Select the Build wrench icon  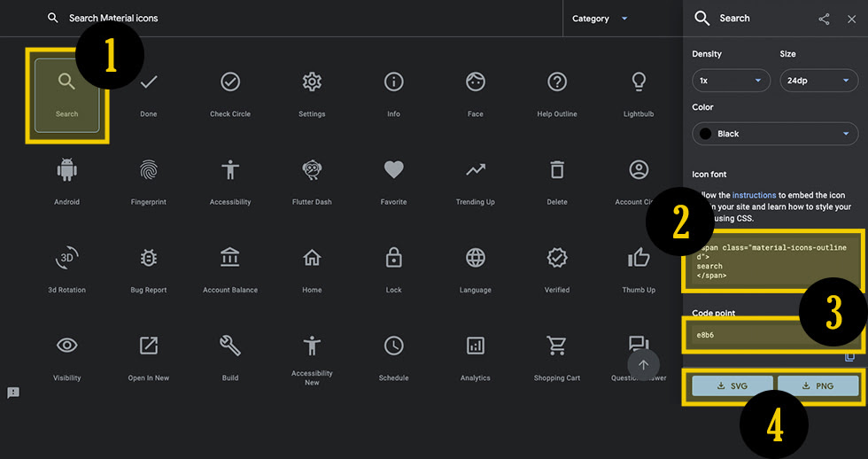(230, 346)
